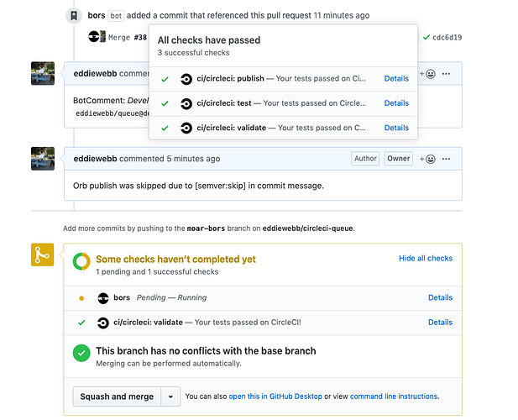
Task: Collapse checks with Hide all checks
Action: click(426, 259)
